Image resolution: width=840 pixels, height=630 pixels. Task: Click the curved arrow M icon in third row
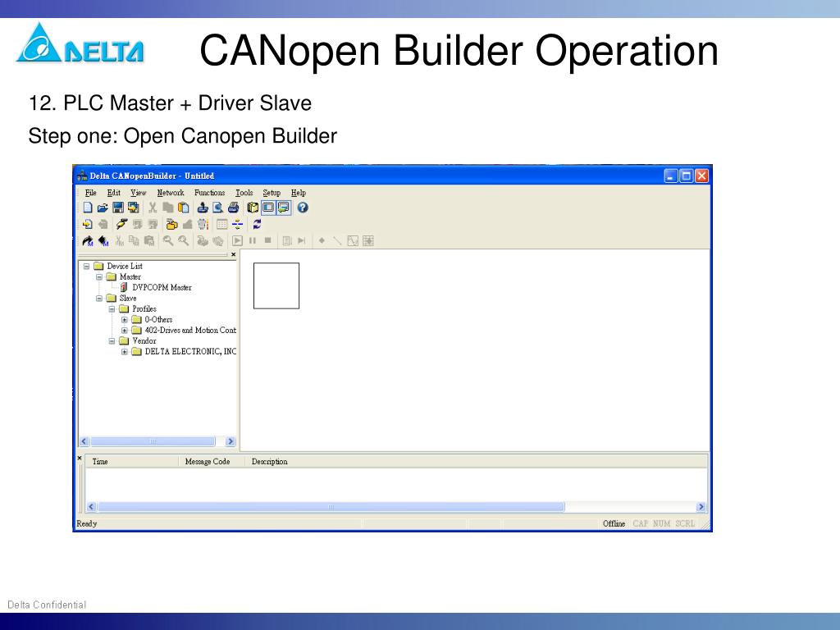[88, 241]
